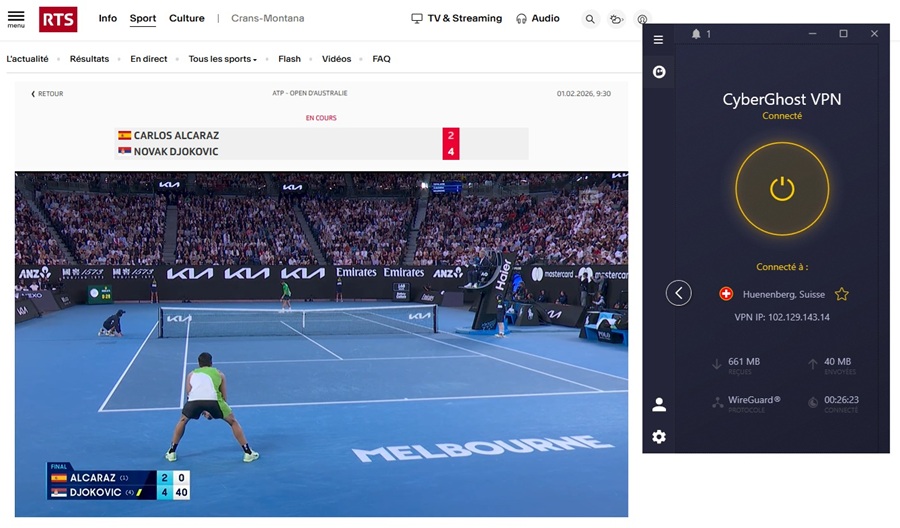Switch to the Résultats tab
Viewport: 900px width, 528px height.
(89, 59)
